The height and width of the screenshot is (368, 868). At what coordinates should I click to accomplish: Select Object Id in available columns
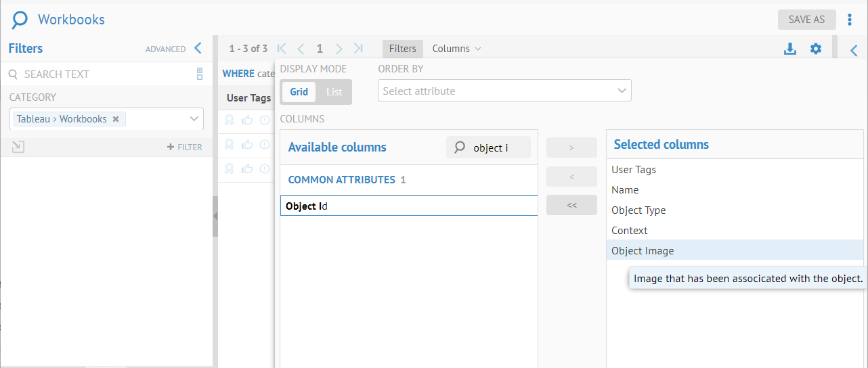coord(408,206)
